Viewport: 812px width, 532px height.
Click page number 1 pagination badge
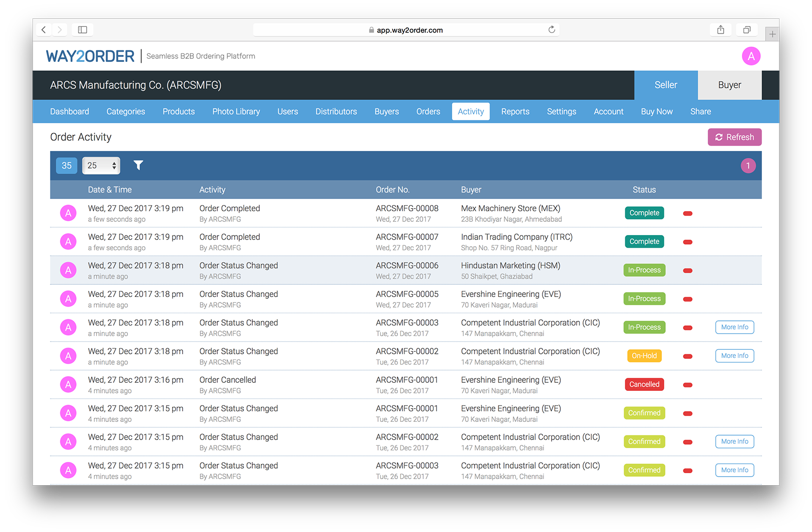click(748, 165)
